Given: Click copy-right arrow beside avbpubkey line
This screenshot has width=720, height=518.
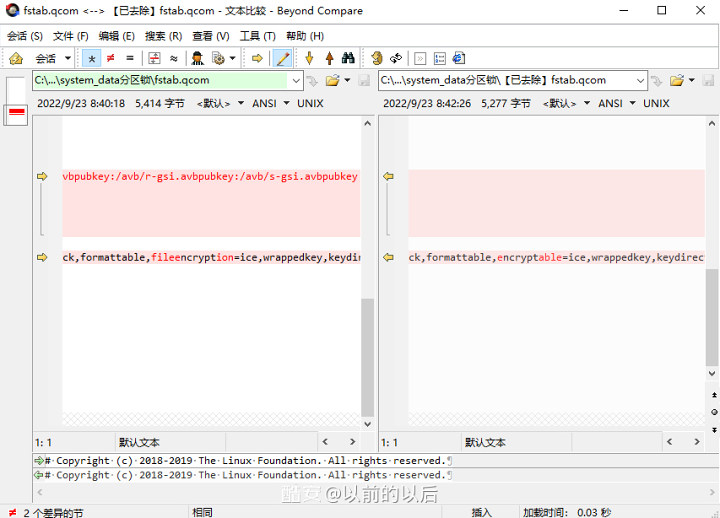Looking at the screenshot, I should 42,176.
